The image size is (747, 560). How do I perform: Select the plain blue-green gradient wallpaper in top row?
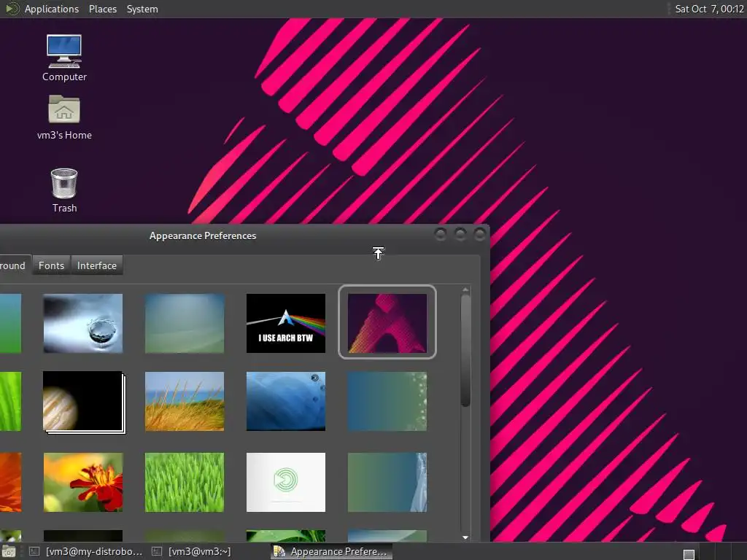coord(185,323)
